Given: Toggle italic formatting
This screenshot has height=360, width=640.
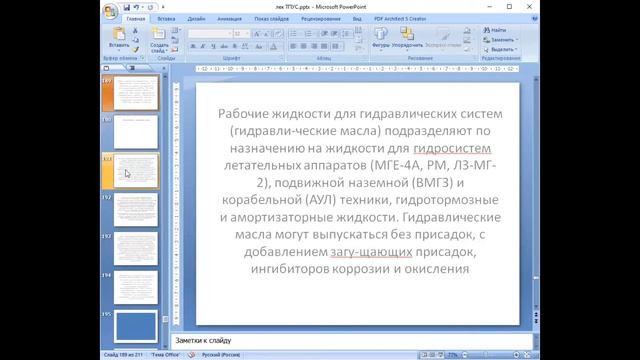Looking at the screenshot, I should [x=203, y=47].
